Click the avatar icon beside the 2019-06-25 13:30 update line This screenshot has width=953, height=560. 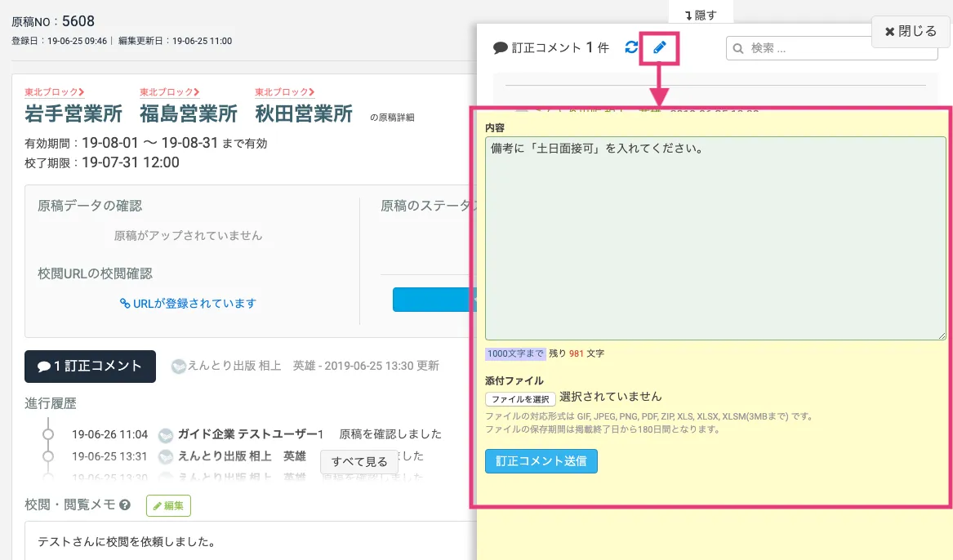point(179,367)
